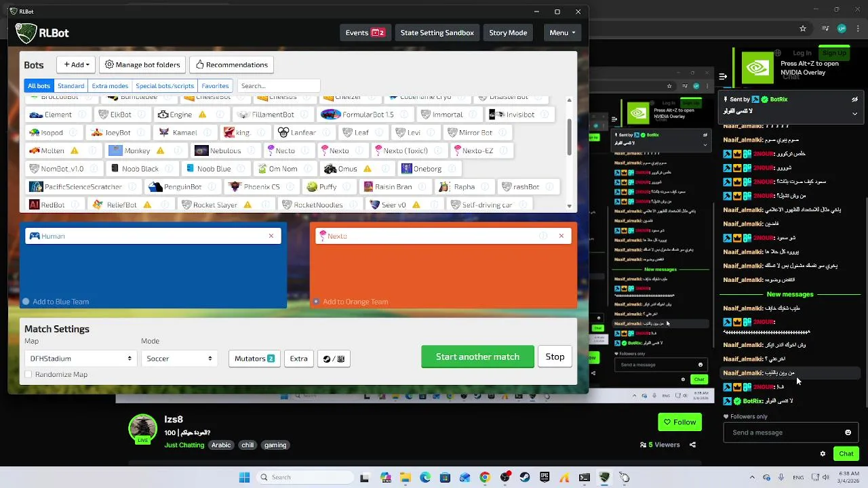868x488 pixels.
Task: Click the warning icon beside Omus
Action: tap(367, 169)
